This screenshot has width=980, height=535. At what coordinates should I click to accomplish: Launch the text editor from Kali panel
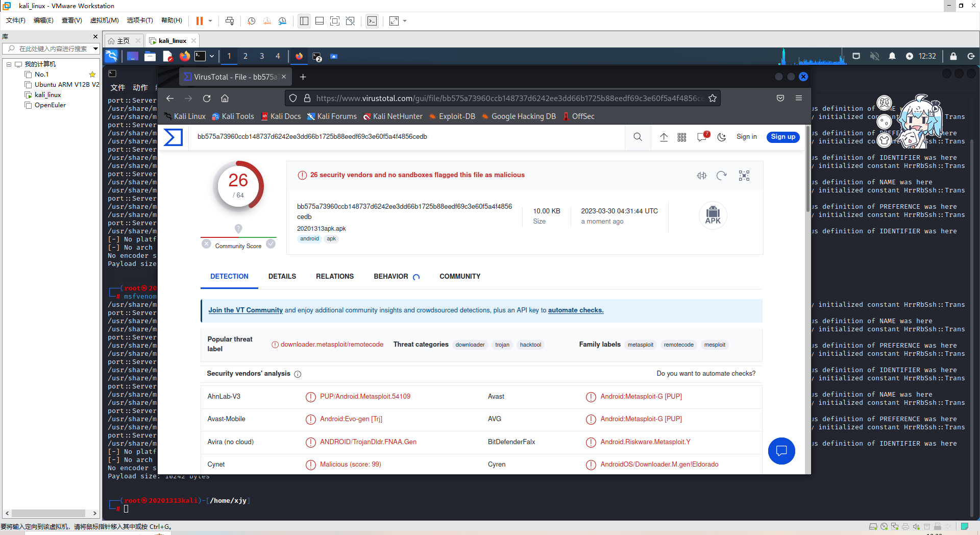coord(167,56)
